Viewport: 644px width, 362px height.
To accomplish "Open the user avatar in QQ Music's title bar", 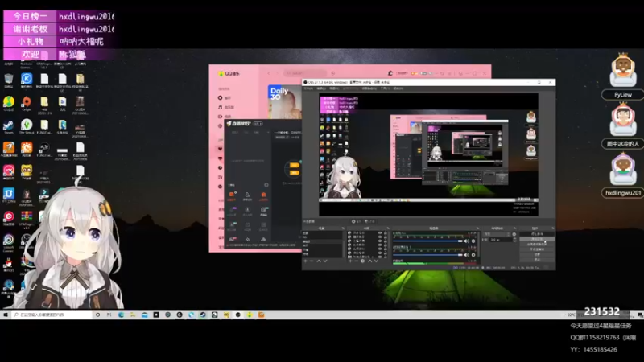I will 390,73.
